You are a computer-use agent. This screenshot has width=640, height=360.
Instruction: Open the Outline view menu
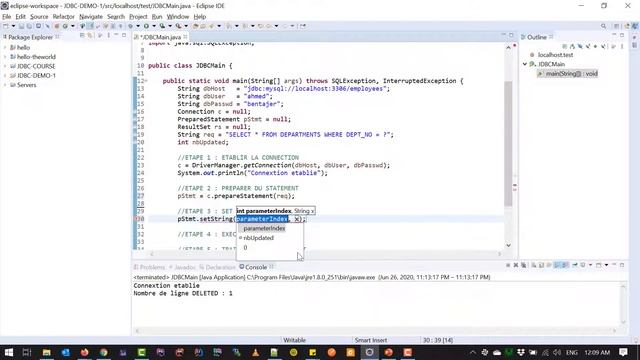point(622,47)
